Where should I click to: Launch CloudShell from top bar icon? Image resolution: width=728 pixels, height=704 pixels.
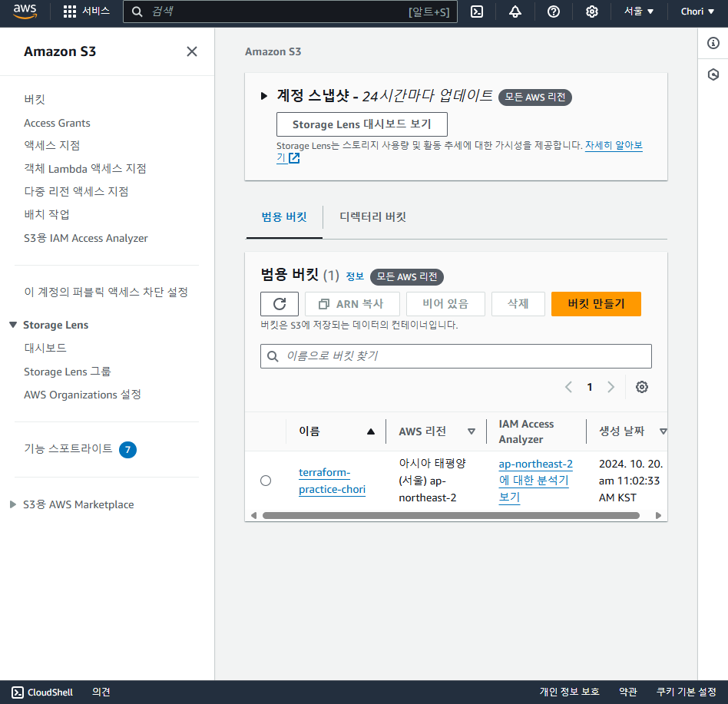click(x=477, y=12)
